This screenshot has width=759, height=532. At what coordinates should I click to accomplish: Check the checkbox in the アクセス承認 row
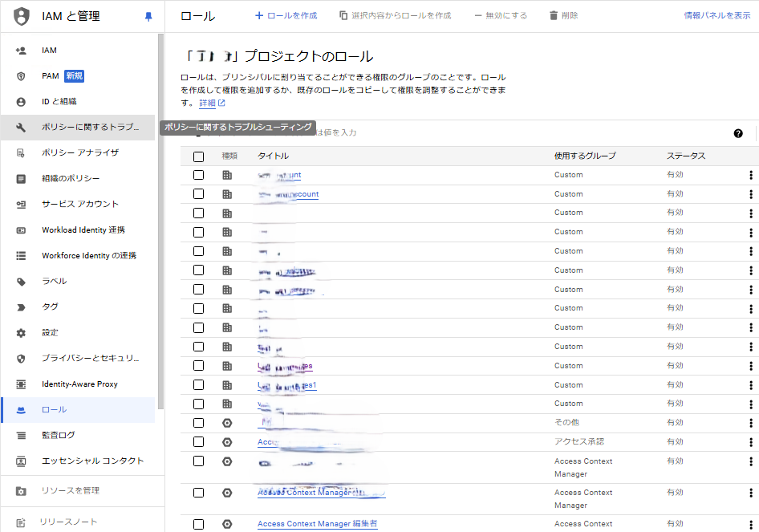[x=198, y=441]
